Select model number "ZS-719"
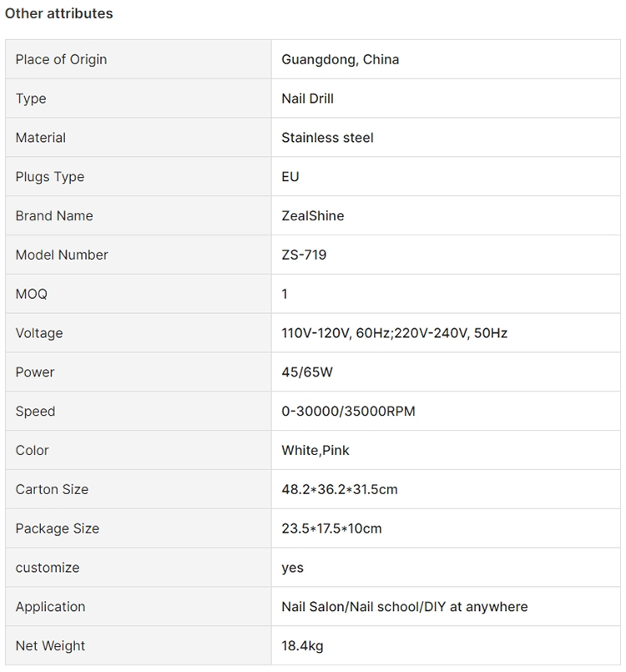626x672 pixels. tap(304, 255)
